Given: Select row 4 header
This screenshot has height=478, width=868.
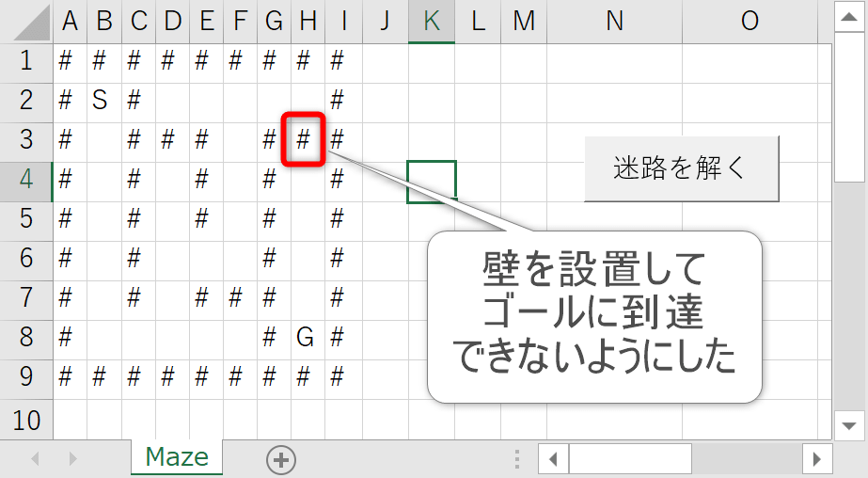Looking at the screenshot, I should point(26,179).
